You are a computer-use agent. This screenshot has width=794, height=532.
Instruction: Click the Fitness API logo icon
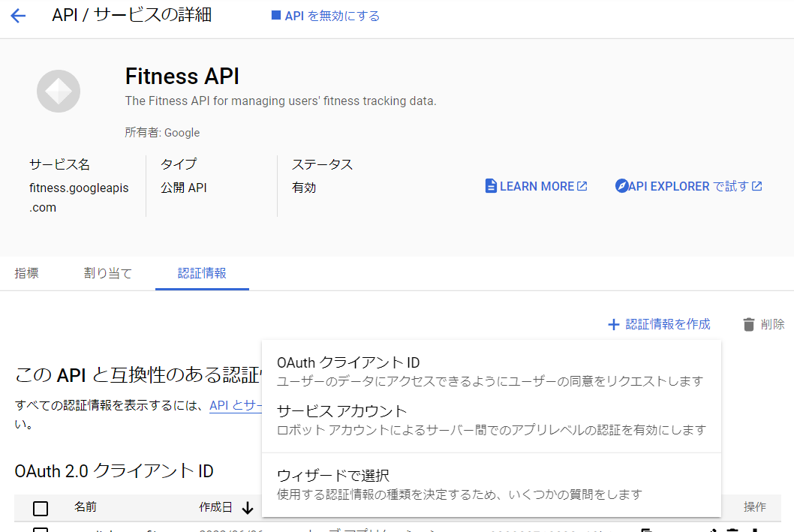click(59, 91)
